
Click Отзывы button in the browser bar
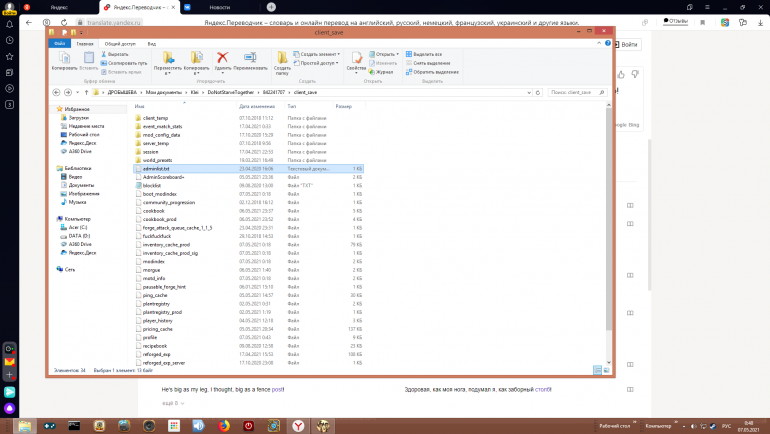pos(676,21)
